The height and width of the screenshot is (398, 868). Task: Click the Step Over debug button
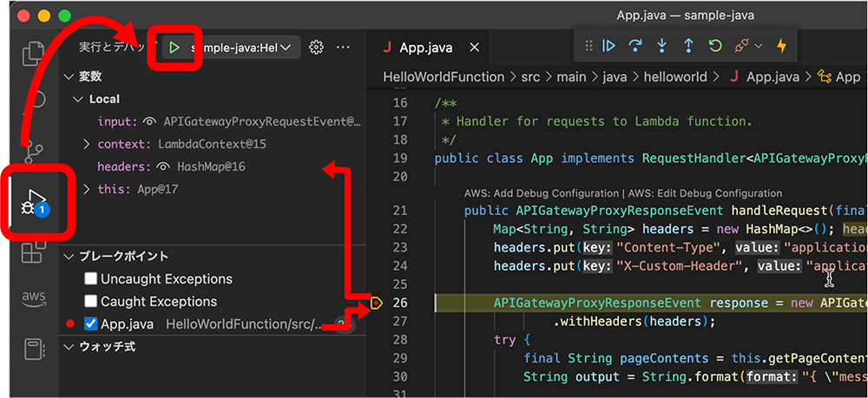(x=635, y=46)
